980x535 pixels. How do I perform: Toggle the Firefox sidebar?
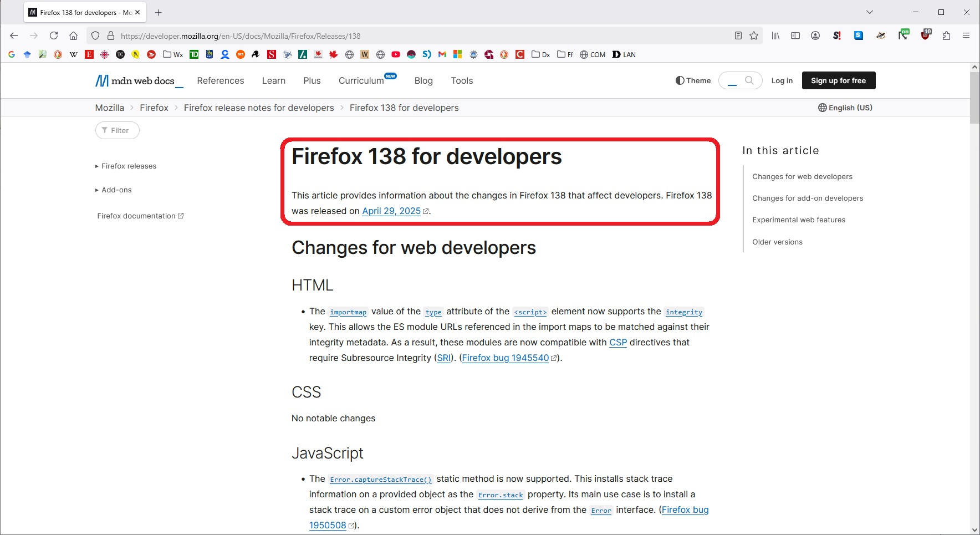click(x=795, y=36)
